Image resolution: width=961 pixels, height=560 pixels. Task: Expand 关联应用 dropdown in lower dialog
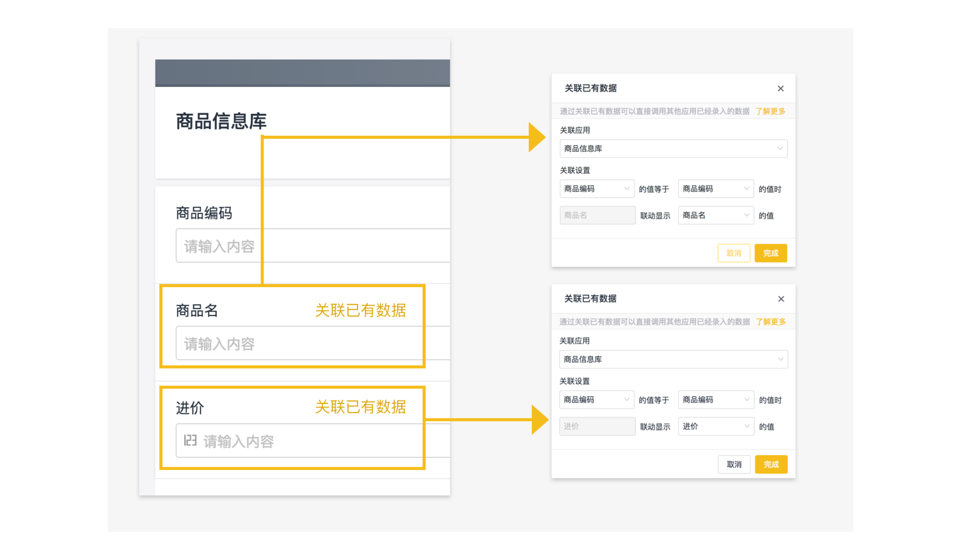click(x=674, y=359)
